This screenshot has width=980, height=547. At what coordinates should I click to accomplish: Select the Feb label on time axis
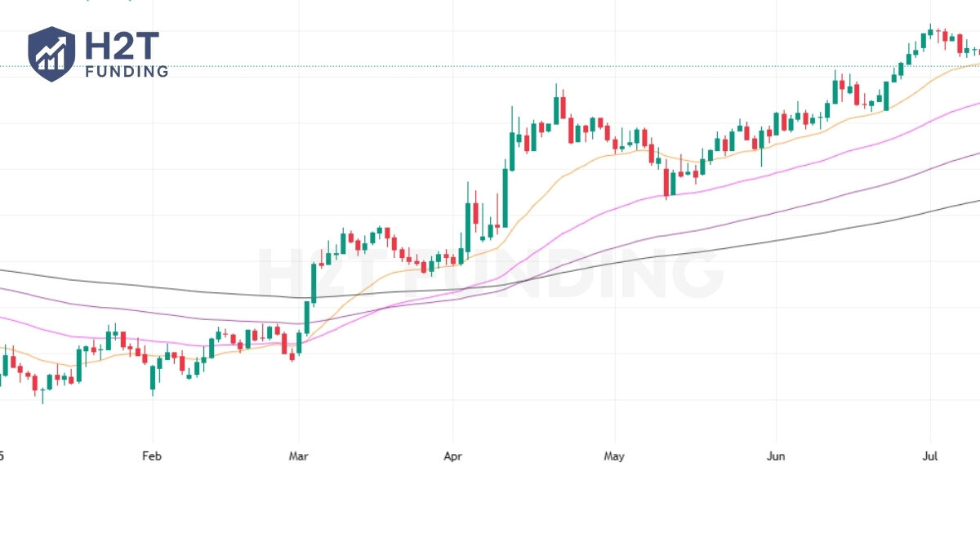152,456
